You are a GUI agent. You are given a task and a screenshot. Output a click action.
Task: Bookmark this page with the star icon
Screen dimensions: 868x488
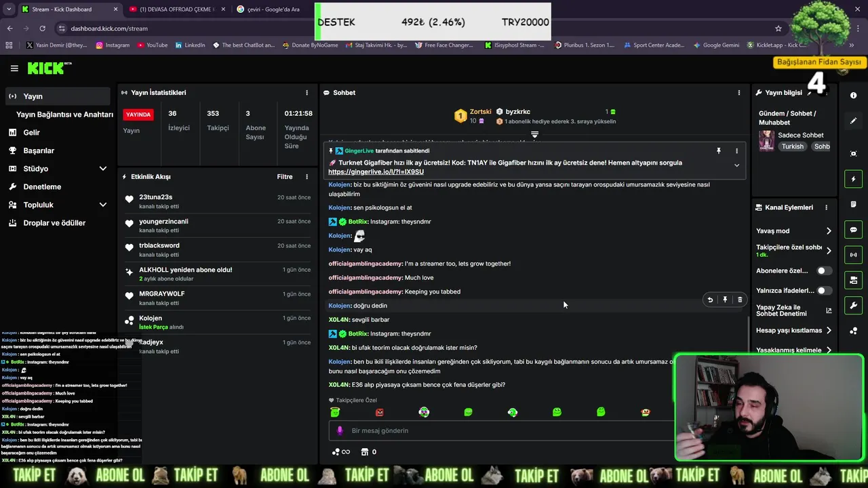[778, 28]
